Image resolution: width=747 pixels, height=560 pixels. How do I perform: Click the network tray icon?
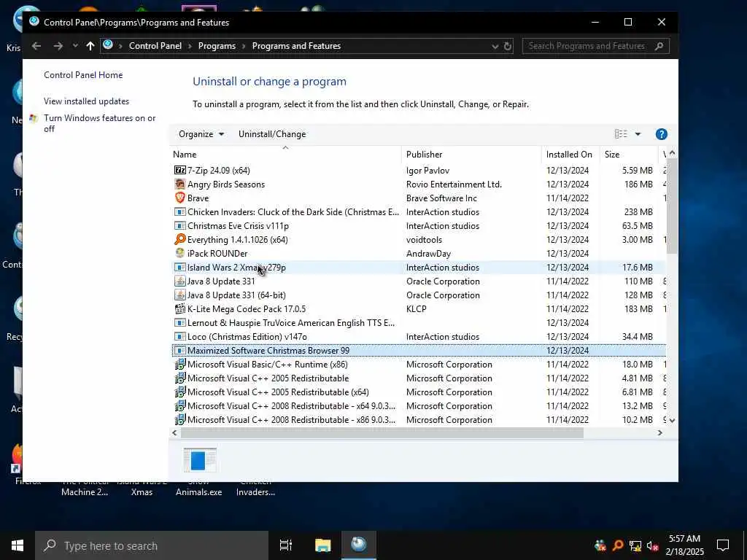635,545
